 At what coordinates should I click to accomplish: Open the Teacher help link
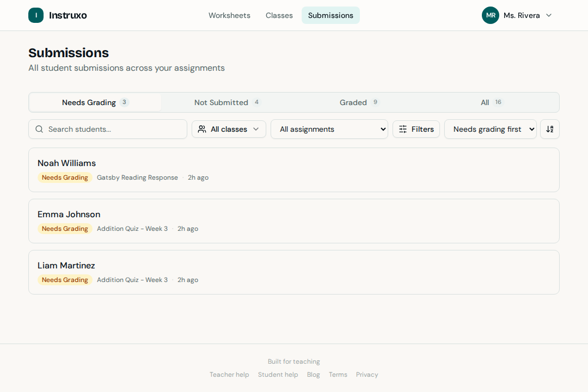point(229,375)
